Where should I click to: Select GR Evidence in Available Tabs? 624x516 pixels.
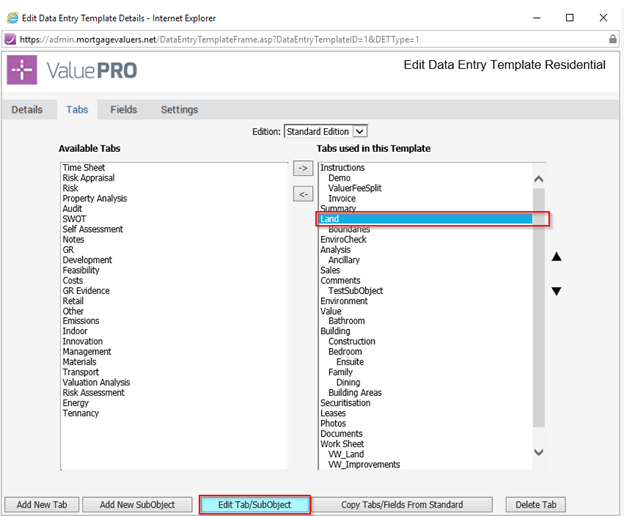(86, 291)
